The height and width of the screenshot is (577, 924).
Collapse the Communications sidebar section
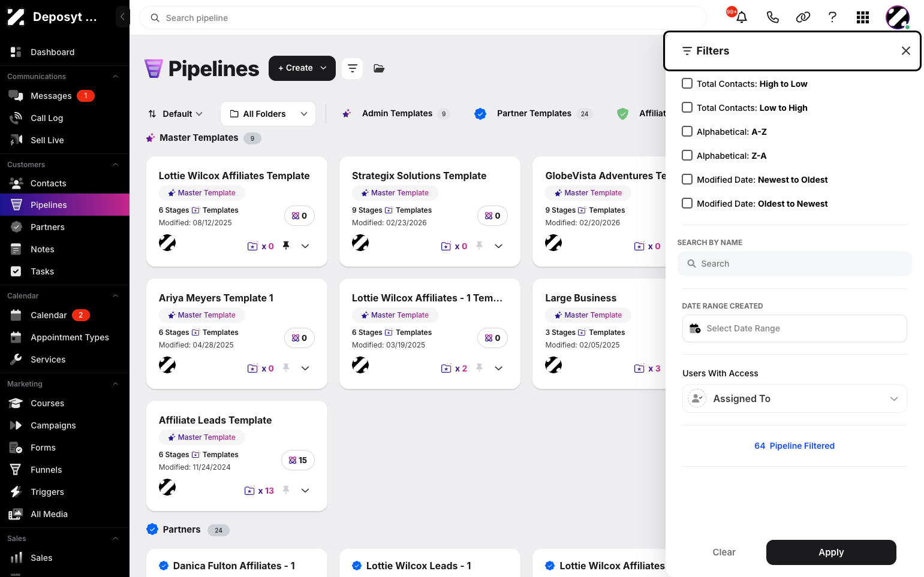point(116,77)
